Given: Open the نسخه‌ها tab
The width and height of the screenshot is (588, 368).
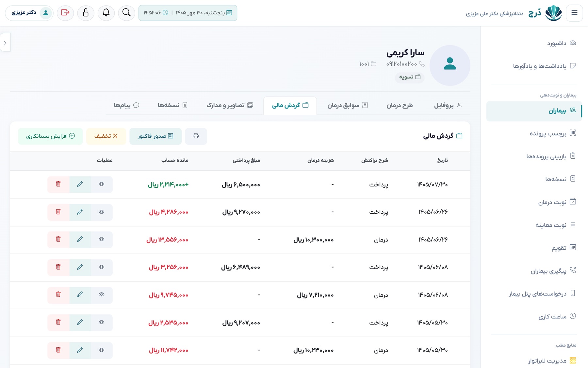Looking at the screenshot, I should (x=172, y=105).
